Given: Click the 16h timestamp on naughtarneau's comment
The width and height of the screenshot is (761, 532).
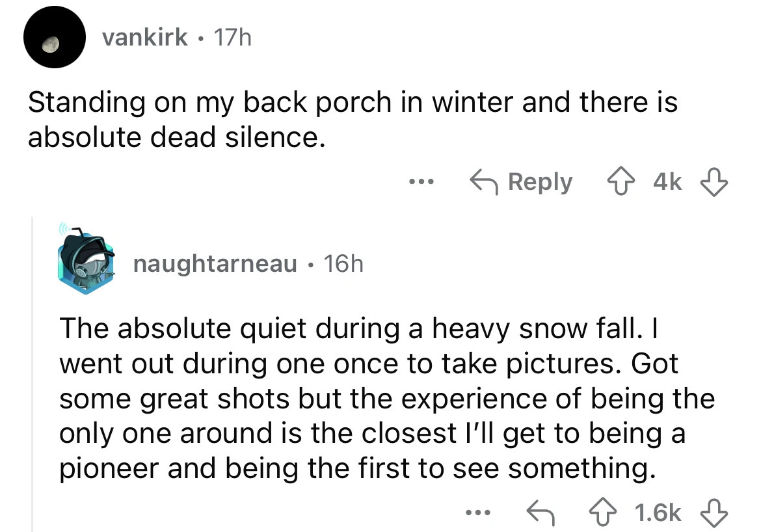Looking at the screenshot, I should (343, 264).
